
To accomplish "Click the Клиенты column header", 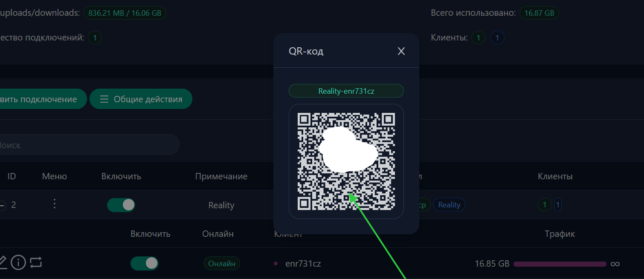I will tap(555, 176).
